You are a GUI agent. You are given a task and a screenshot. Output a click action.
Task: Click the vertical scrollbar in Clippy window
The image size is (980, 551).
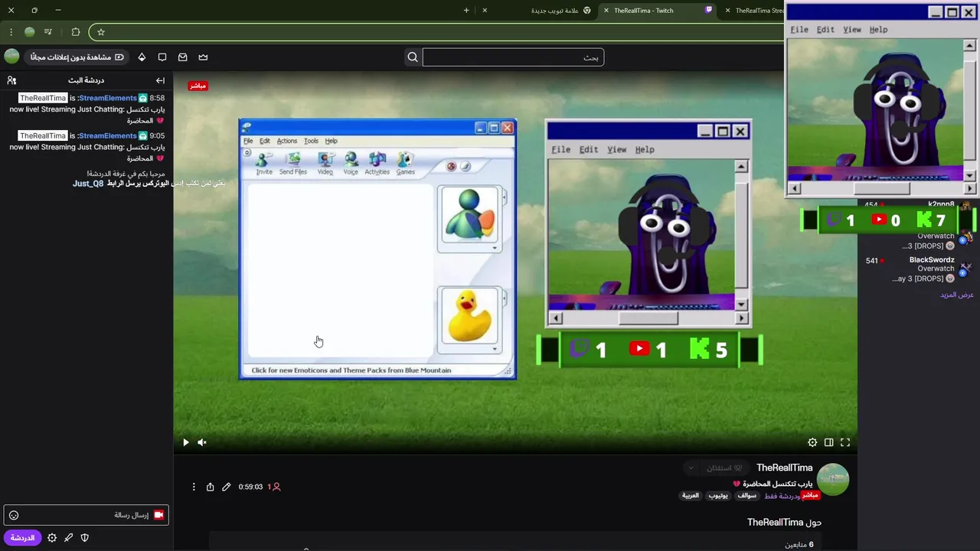coord(740,235)
